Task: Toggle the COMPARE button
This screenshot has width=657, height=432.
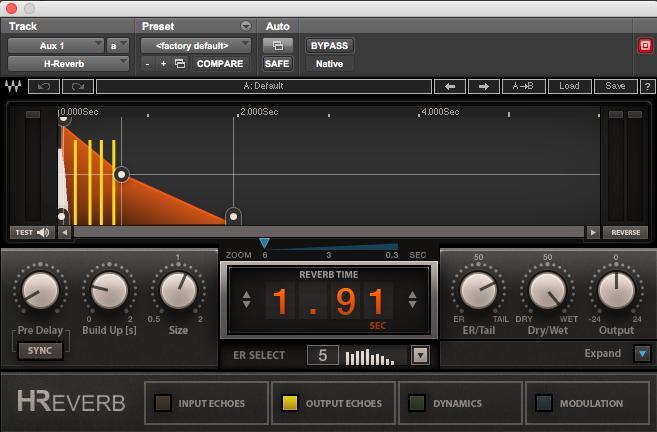Action: (x=220, y=64)
